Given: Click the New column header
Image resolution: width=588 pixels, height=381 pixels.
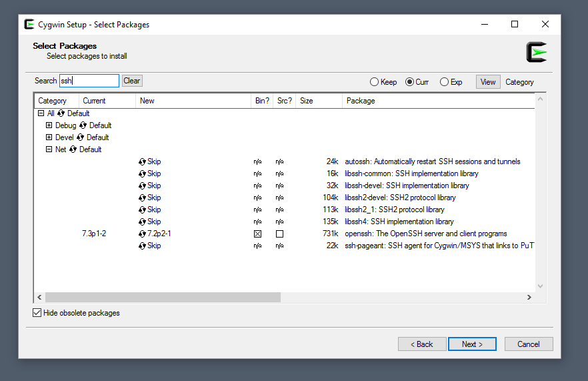Looking at the screenshot, I should tap(193, 101).
